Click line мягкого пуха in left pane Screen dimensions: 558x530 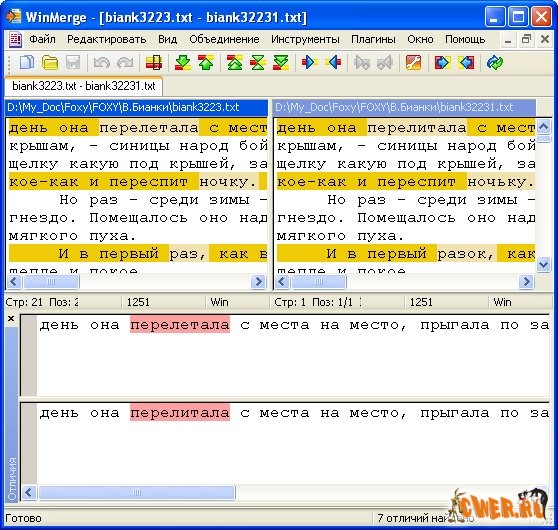tap(72, 236)
